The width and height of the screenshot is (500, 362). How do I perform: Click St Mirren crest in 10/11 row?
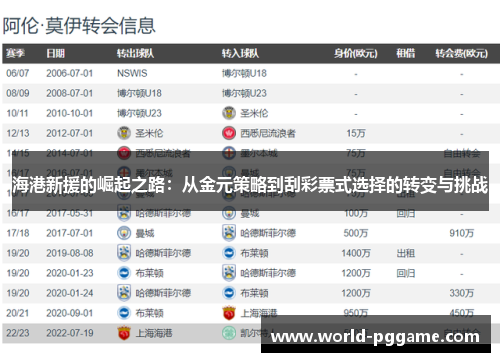[x=229, y=113]
